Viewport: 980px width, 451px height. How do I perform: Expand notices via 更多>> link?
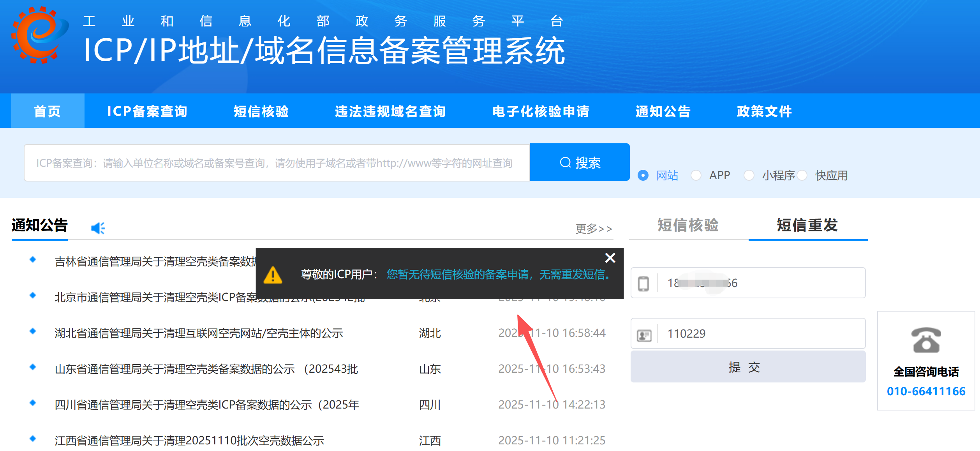point(594,229)
